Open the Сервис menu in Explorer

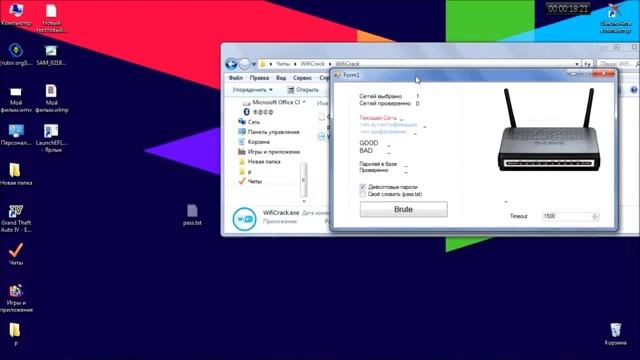(x=302, y=78)
